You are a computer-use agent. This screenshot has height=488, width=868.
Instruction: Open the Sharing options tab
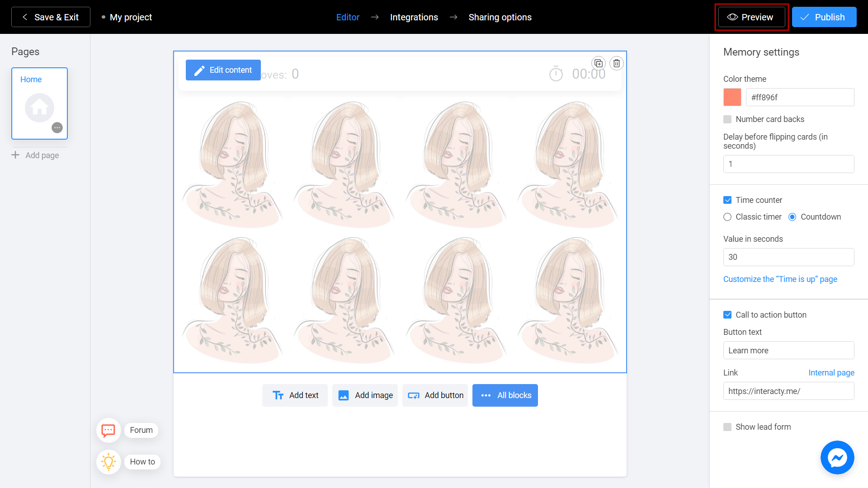500,17
